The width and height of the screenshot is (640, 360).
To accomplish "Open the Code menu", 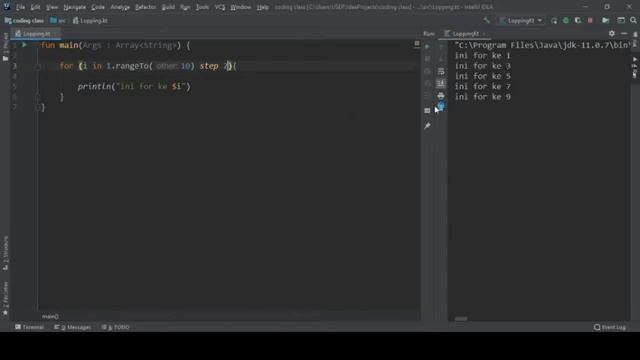I will coord(98,7).
